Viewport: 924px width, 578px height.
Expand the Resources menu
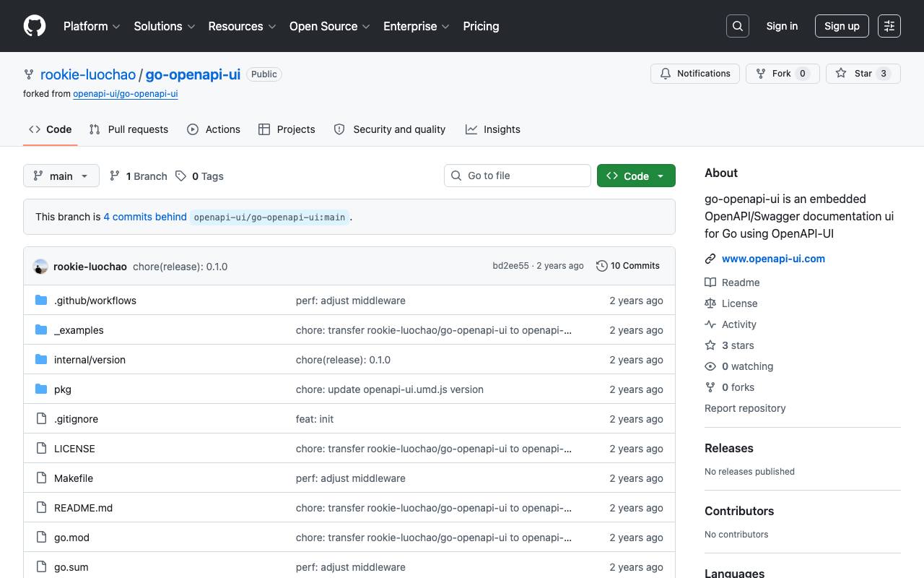click(242, 26)
